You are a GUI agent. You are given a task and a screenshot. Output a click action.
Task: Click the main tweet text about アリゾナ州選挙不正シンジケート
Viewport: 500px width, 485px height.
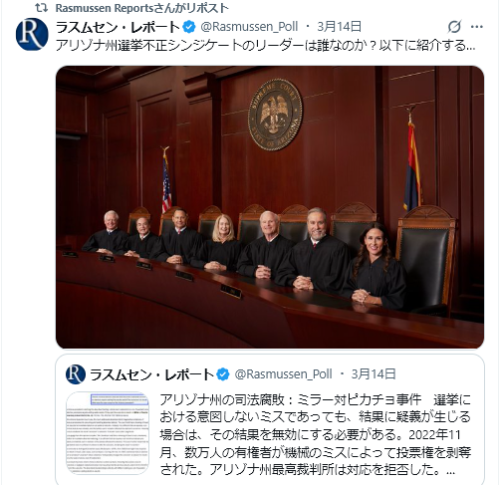click(265, 45)
